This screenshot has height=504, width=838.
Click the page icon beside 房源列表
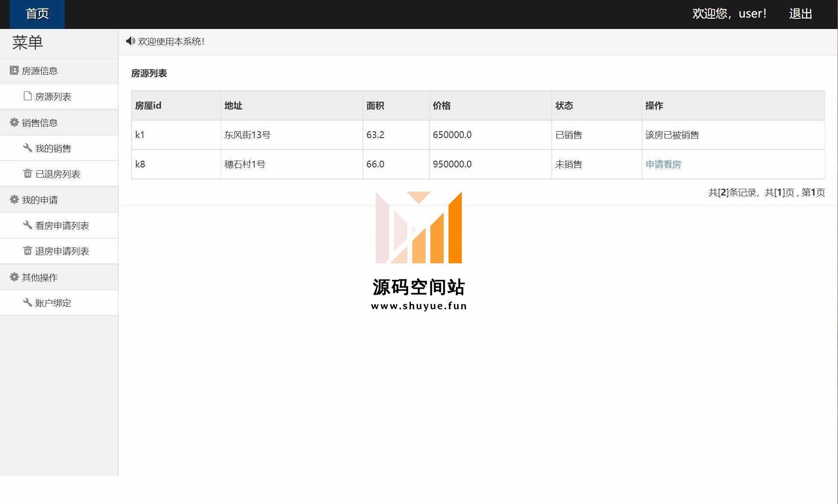pyautogui.click(x=28, y=96)
